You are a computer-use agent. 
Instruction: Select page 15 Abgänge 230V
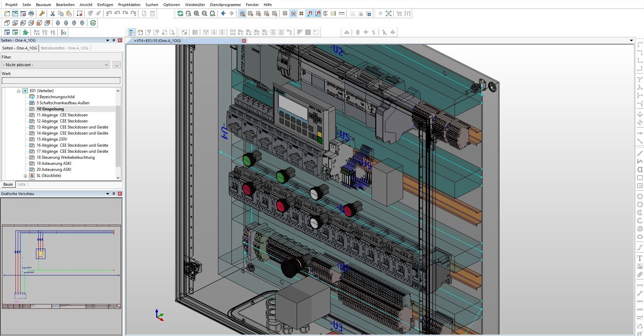(52, 139)
